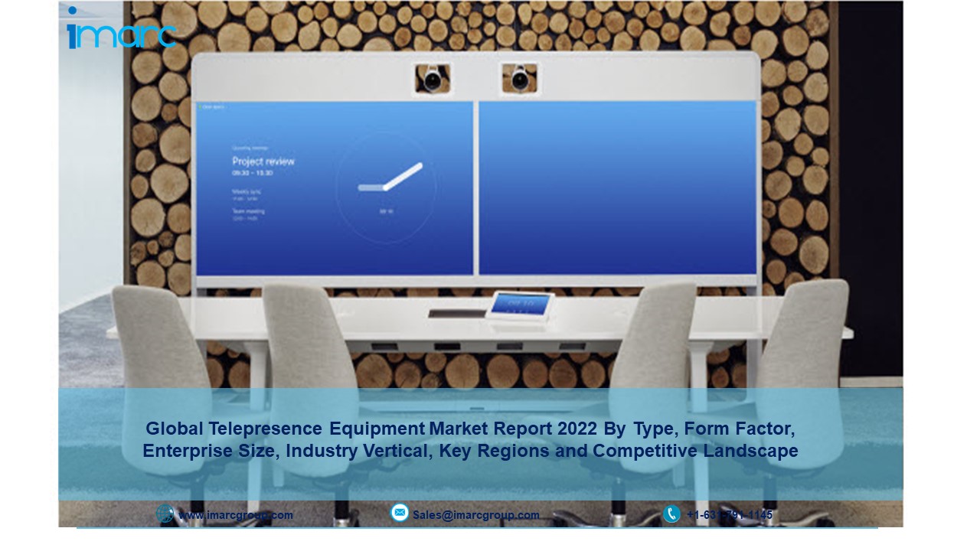Click the Sales@imarcgroup.com email address

pos(476,515)
